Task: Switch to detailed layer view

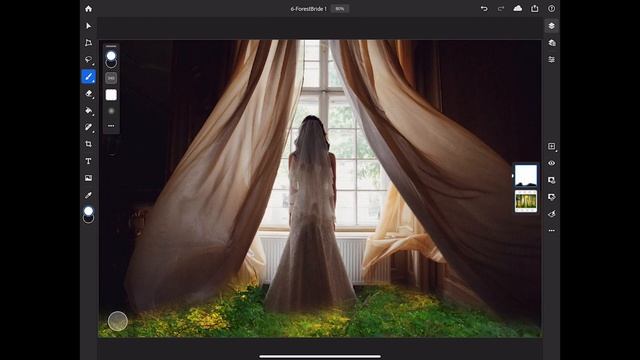Action: [x=551, y=43]
